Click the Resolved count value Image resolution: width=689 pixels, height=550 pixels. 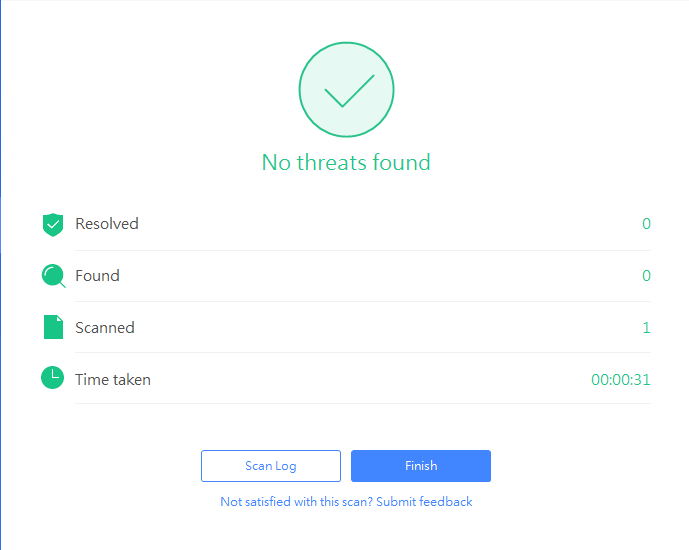coord(646,224)
